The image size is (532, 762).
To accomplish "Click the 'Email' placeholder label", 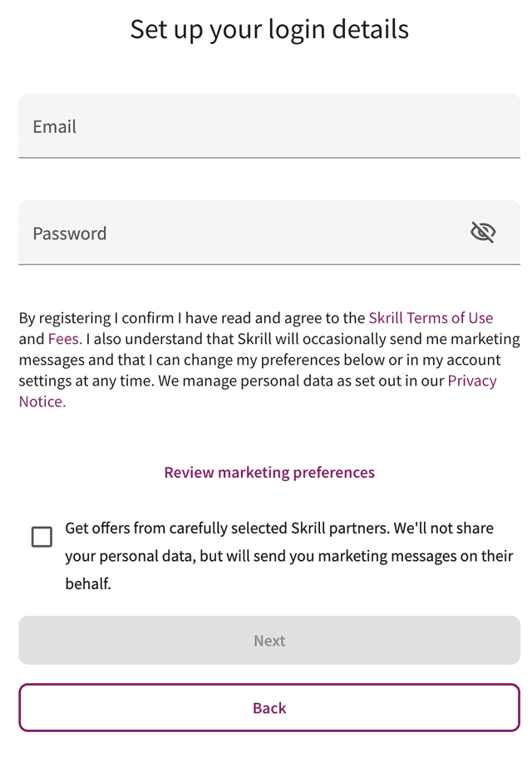I will (55, 127).
